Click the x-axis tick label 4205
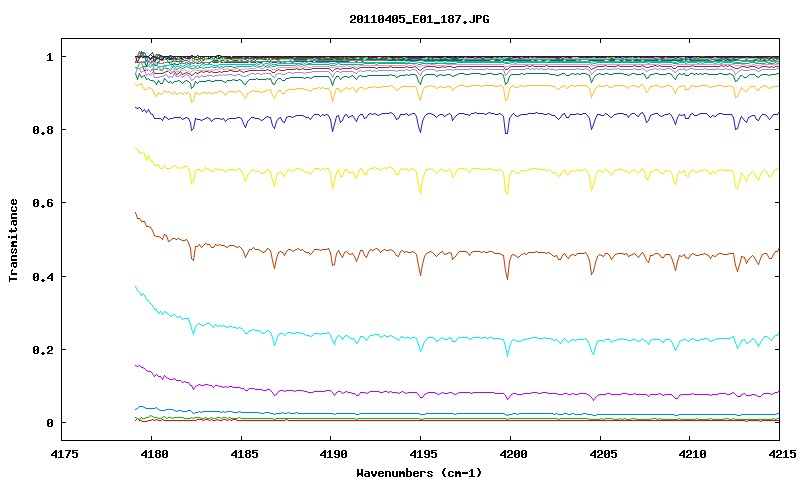800x480 pixels. pyautogui.click(x=601, y=453)
